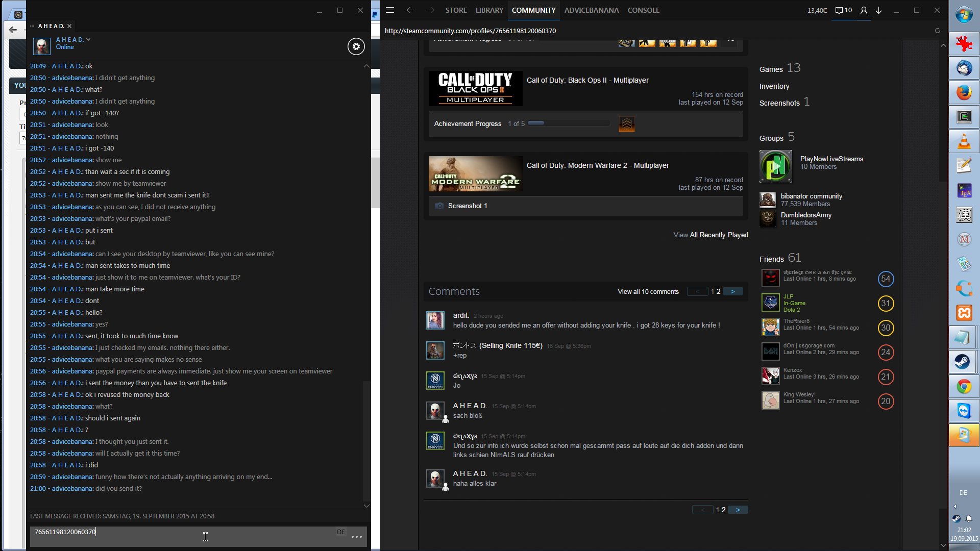This screenshot has height=551, width=980.
Task: Click the Steam browser back arrow
Action: point(410,10)
